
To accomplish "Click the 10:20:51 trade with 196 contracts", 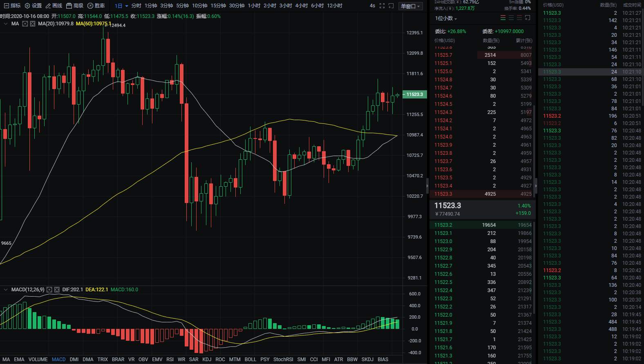I will point(592,116).
